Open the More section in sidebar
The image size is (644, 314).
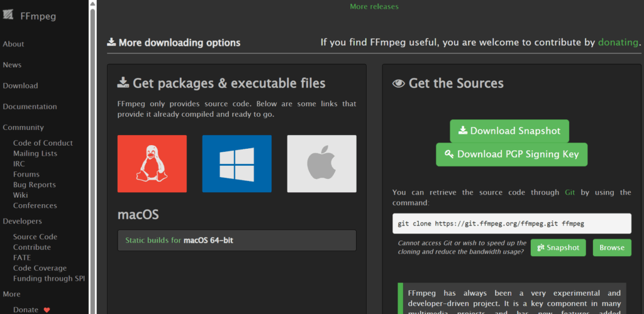coord(11,295)
